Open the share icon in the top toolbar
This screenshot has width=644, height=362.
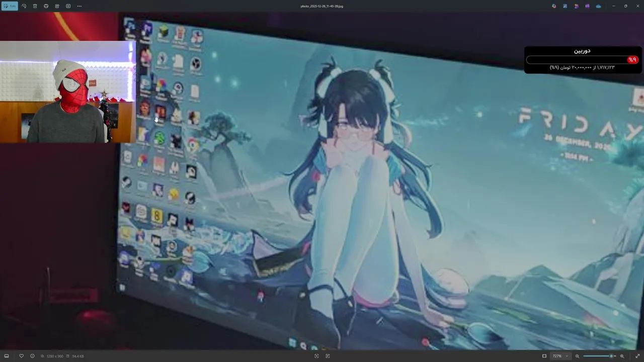(57, 6)
